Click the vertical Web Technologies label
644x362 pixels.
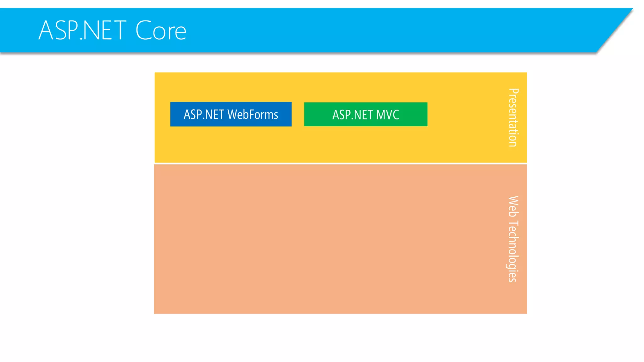513,239
